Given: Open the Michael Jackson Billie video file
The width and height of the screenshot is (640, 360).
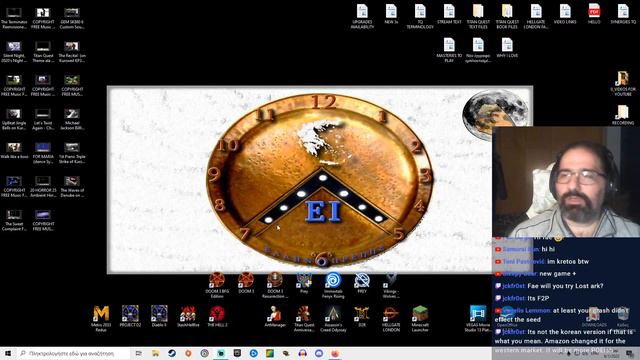Looking at the screenshot, I should click(72, 119).
